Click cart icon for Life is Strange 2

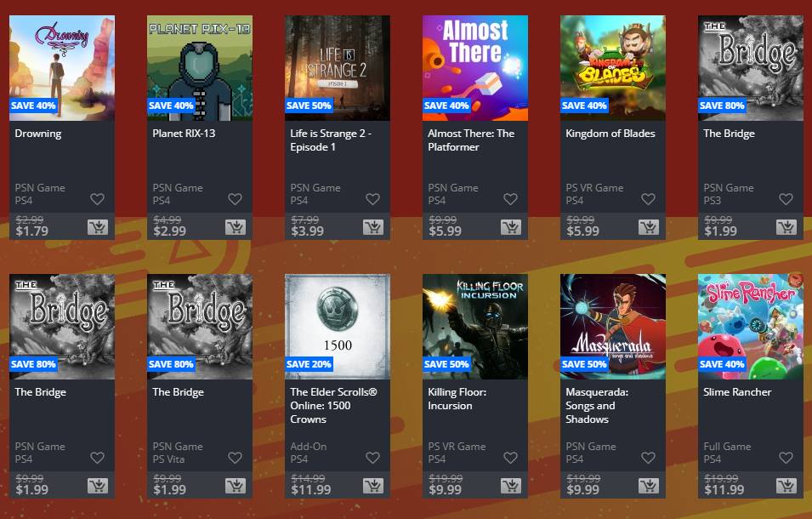(x=373, y=227)
